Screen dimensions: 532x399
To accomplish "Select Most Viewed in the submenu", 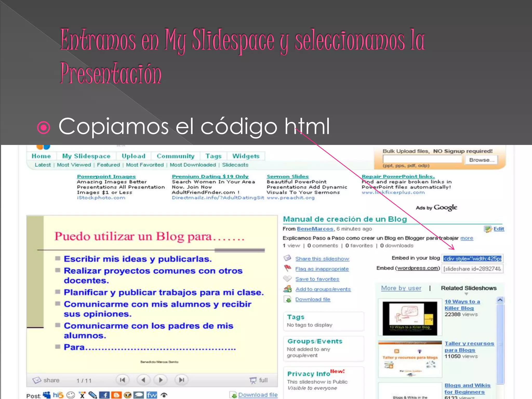I will pos(74,165).
